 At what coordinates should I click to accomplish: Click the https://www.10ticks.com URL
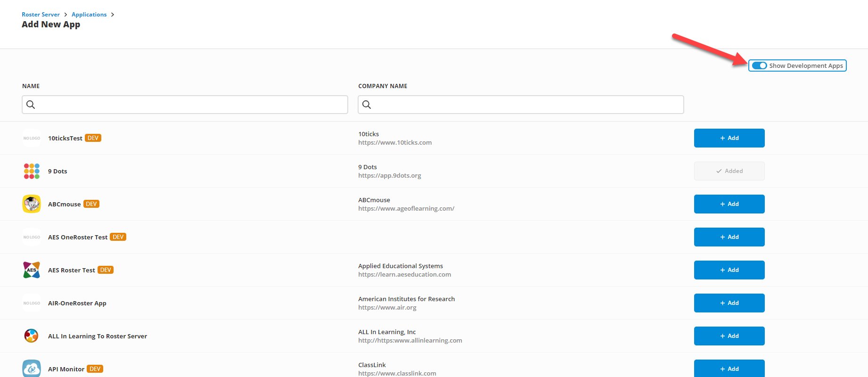click(x=395, y=142)
